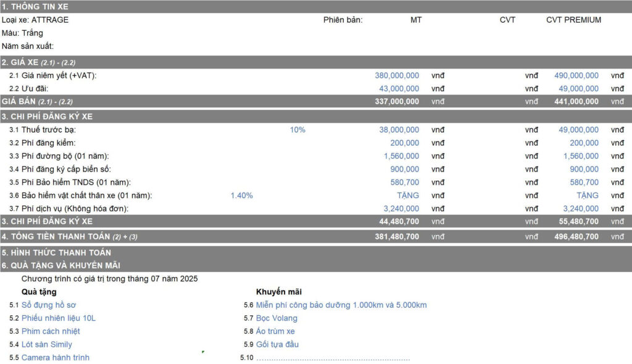Screen dimensions: 632x364
Task: Select the 'Loại xe: ATTRAGE' cell
Action: 35,20
